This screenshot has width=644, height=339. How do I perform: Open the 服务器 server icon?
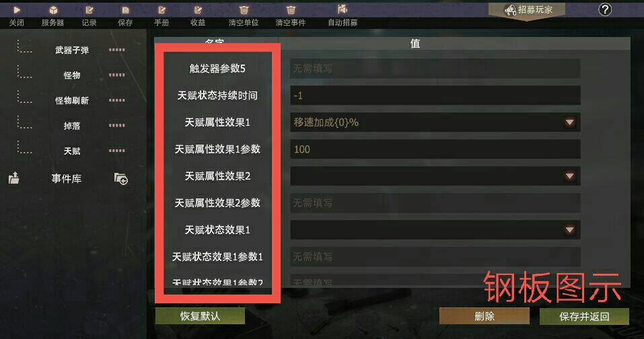pyautogui.click(x=53, y=10)
